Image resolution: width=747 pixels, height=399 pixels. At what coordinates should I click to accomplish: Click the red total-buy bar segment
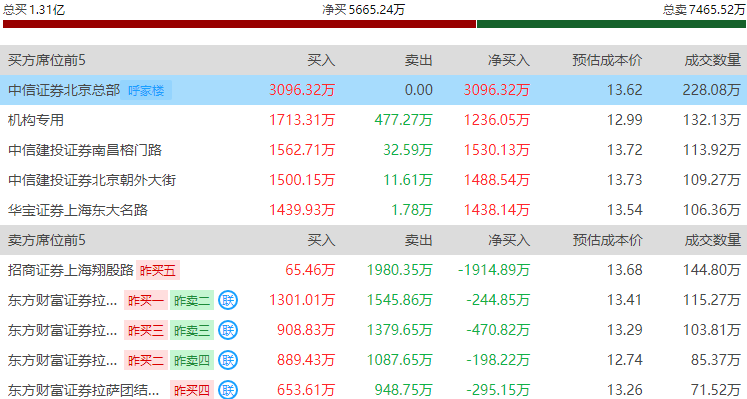click(239, 24)
